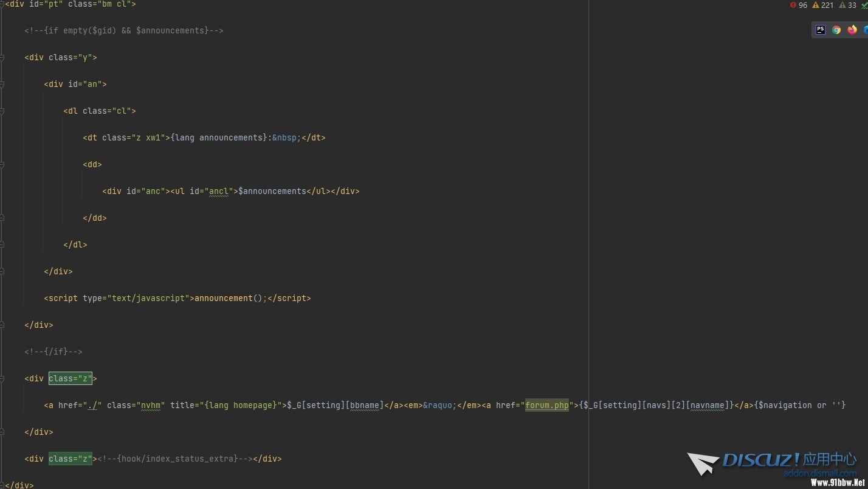
Task: Open the page in Firefox browser
Action: (x=852, y=30)
